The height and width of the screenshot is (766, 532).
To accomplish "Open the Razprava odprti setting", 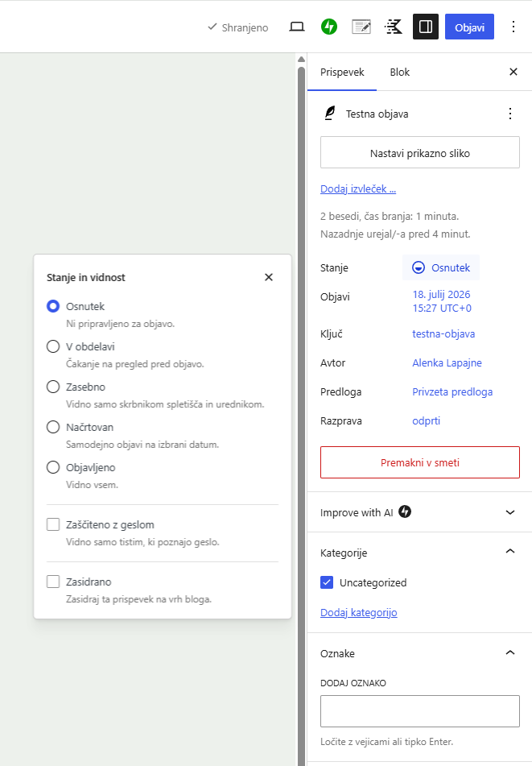I will click(426, 420).
